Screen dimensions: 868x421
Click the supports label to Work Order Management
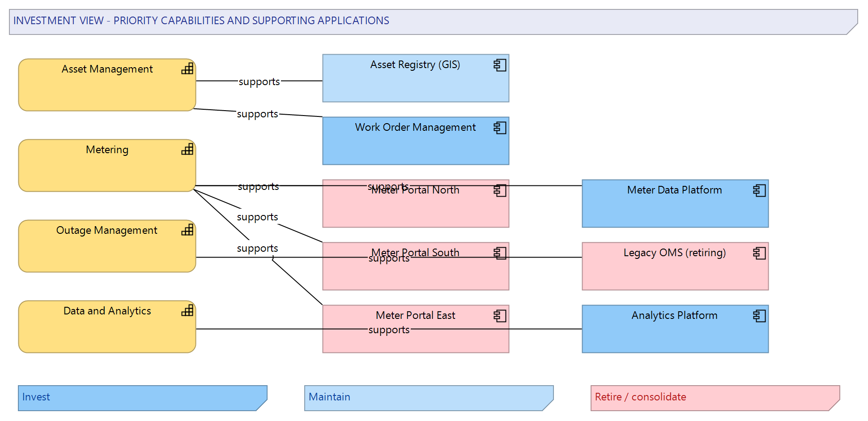pyautogui.click(x=257, y=114)
